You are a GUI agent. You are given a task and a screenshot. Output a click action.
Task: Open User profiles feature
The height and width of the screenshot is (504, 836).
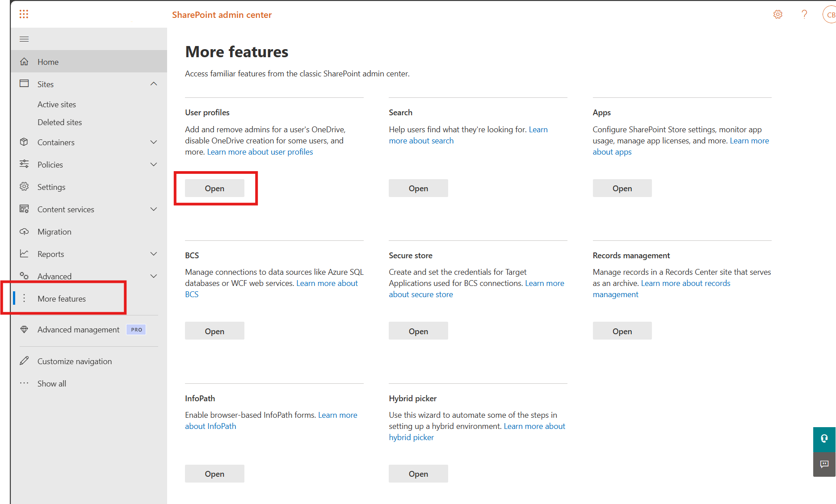214,188
